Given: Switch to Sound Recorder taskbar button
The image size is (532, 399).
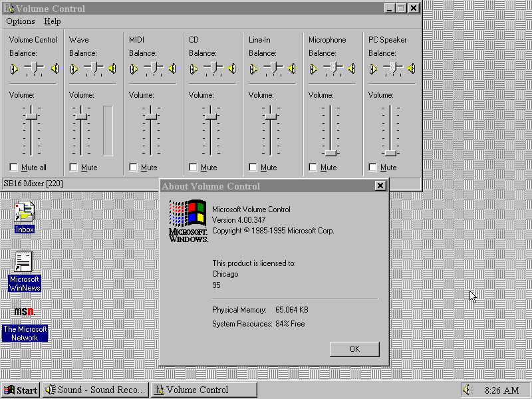Looking at the screenshot, I should tap(96, 390).
